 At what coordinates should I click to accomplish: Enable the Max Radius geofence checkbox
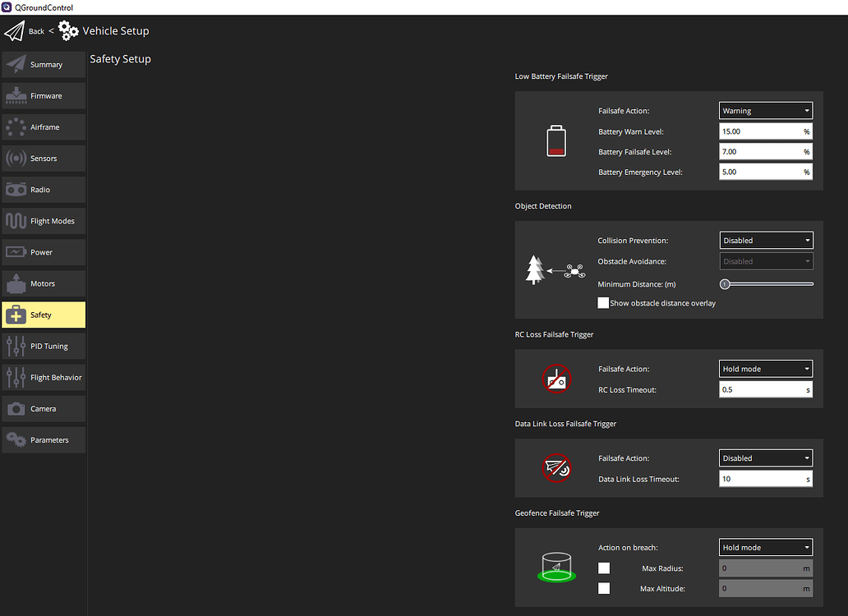[604, 568]
